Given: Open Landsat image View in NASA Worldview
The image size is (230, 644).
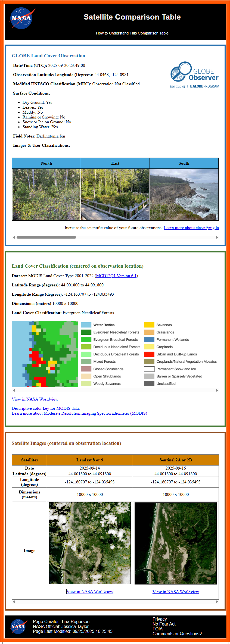Looking at the screenshot, I should (x=90, y=592).
